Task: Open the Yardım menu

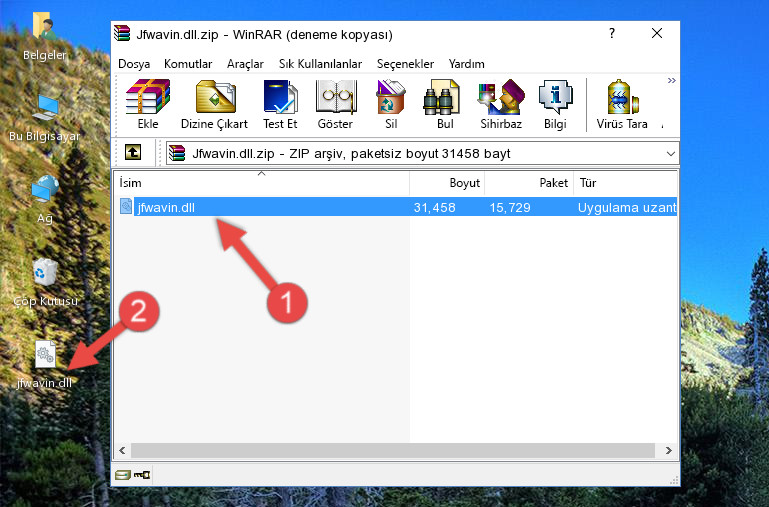Action: click(466, 64)
